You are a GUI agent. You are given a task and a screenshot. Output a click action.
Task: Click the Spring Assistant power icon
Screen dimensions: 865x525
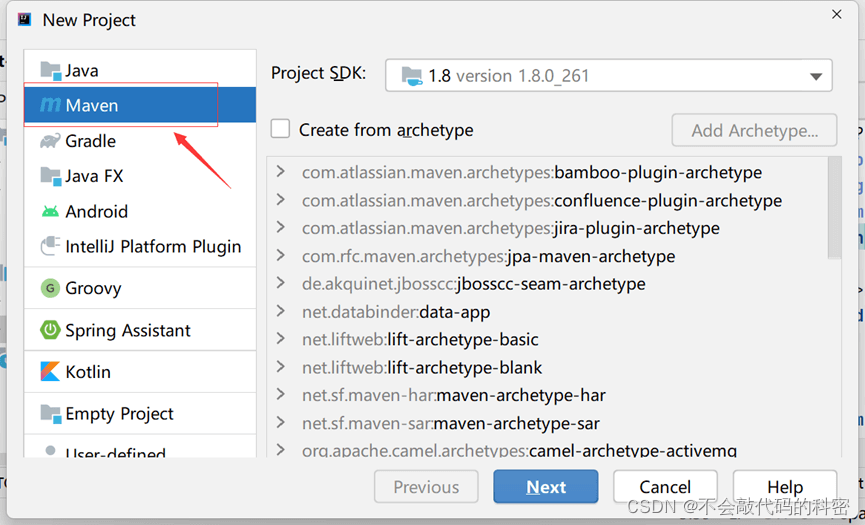tap(50, 330)
